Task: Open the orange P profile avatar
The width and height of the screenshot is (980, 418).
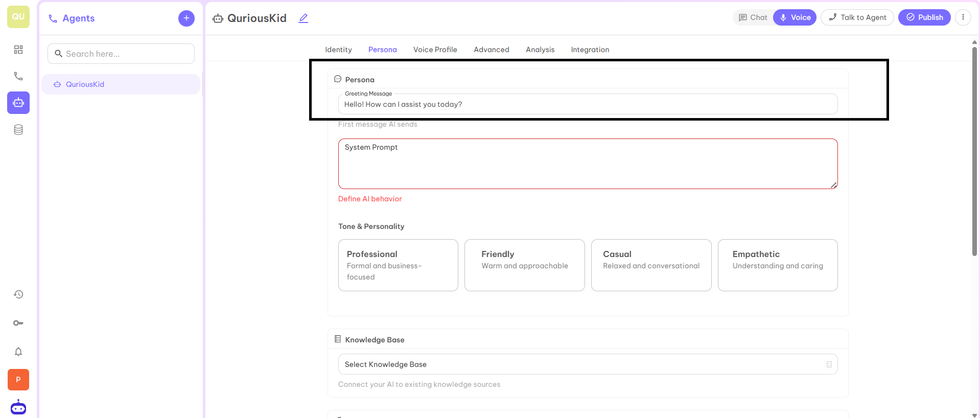Action: coord(18,380)
